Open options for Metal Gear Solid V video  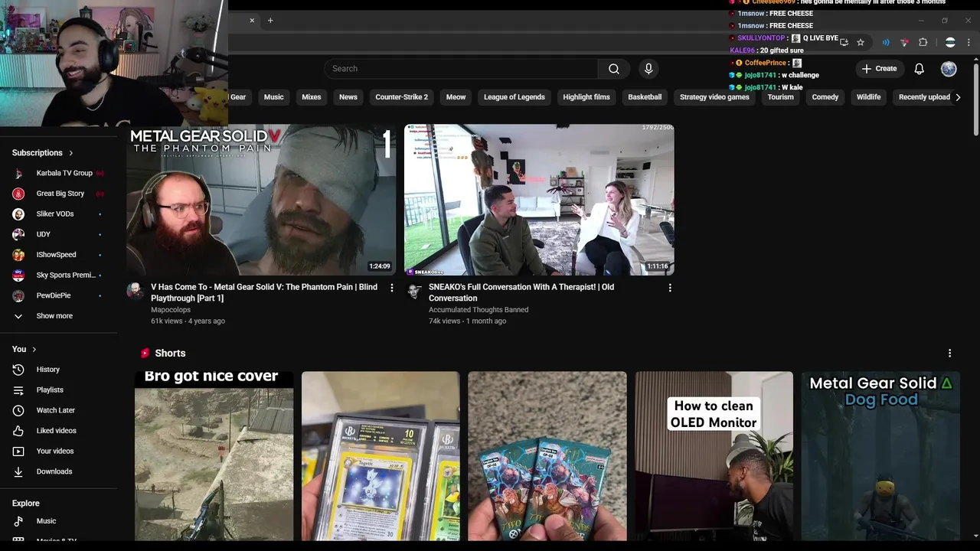(392, 288)
